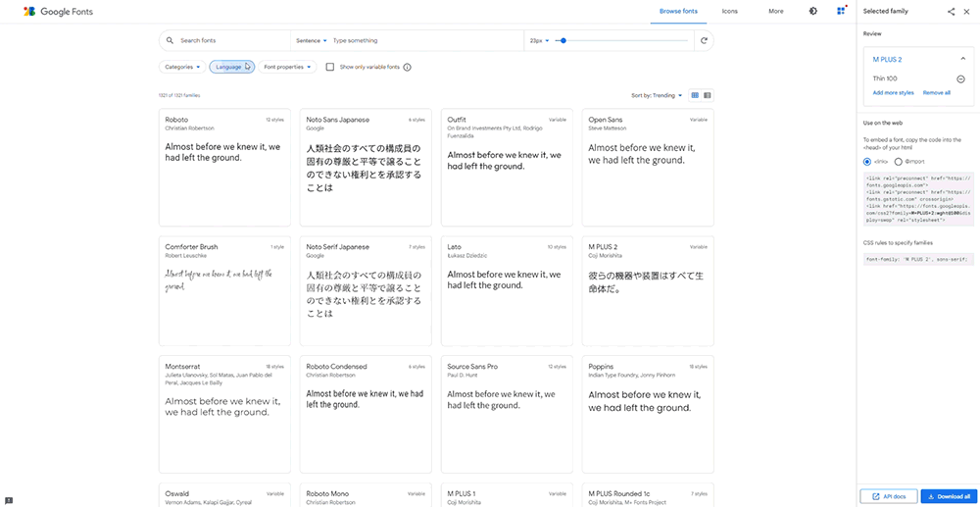Adjust the font size slider
Screen dimensions: 980x508
click(622, 40)
